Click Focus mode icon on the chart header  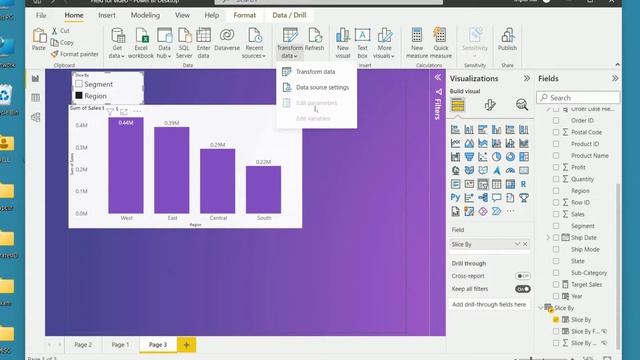tap(124, 111)
